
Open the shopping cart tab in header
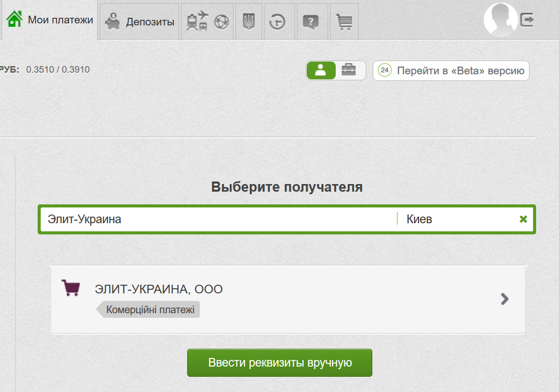point(344,22)
